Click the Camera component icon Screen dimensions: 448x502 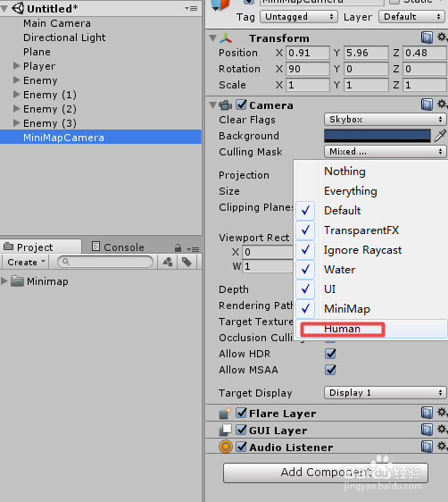click(226, 105)
